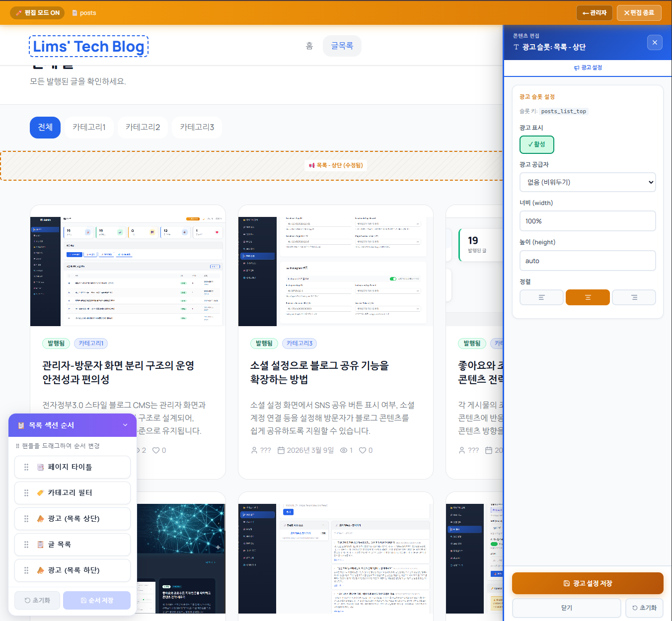Click the 높이 (height) input field
The height and width of the screenshot is (621, 672).
(x=588, y=261)
